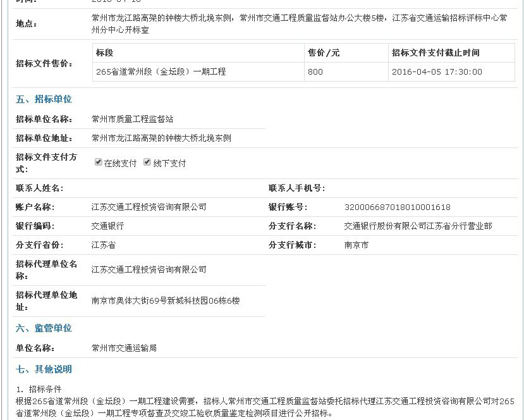
Task: Click the 南京市 branch city value
Action: pyautogui.click(x=356, y=245)
